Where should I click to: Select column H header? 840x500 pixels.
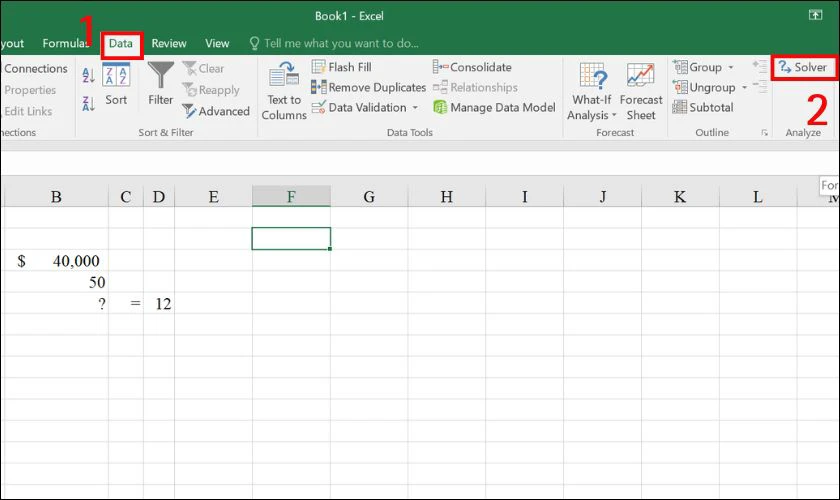pos(447,197)
